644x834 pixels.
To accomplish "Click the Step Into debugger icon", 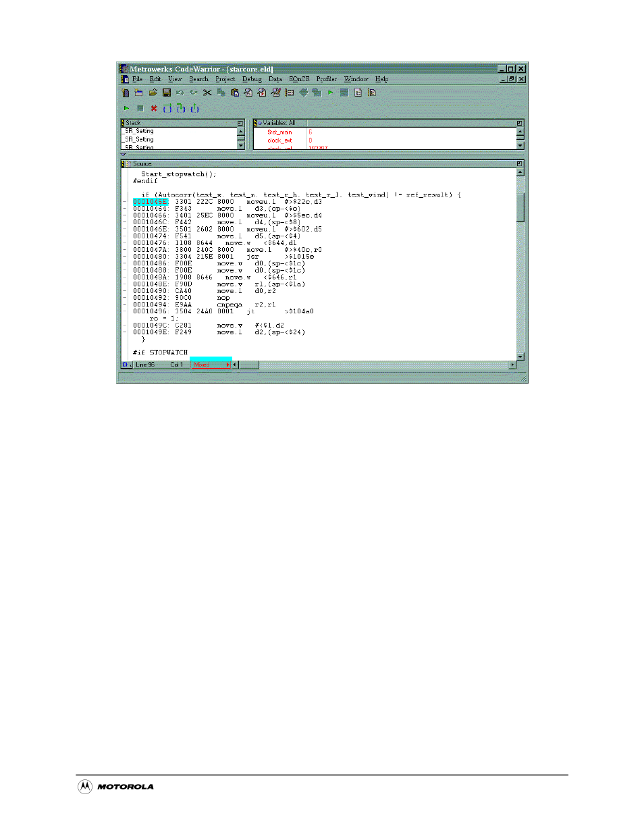I will tap(181, 108).
